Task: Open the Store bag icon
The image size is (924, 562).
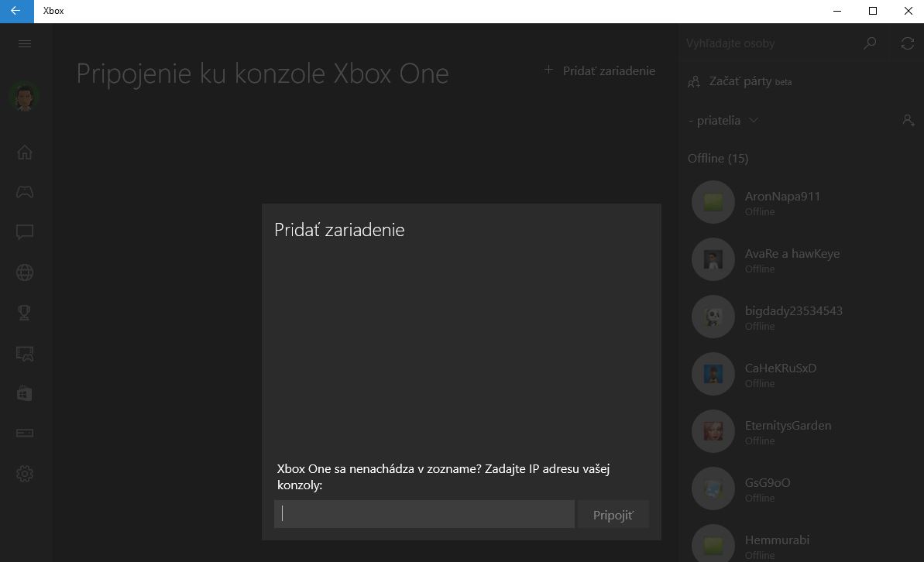Action: pos(25,393)
